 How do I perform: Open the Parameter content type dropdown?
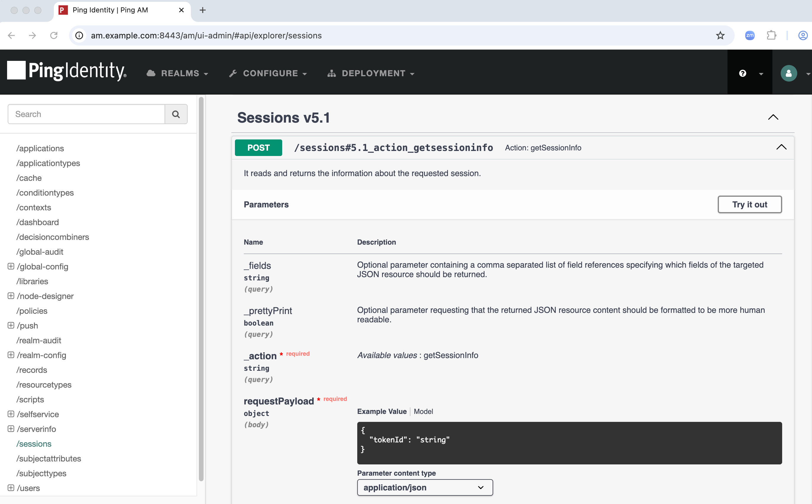point(424,487)
